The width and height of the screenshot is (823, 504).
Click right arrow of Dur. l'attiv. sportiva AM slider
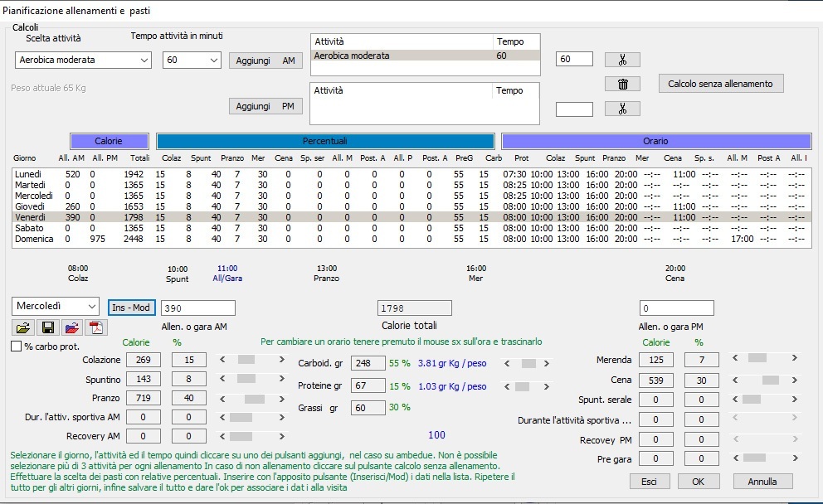(282, 418)
